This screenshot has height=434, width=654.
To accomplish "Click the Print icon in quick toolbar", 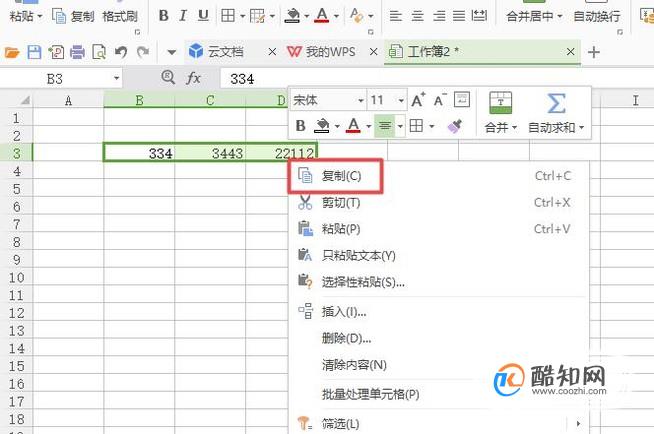I will (78, 52).
